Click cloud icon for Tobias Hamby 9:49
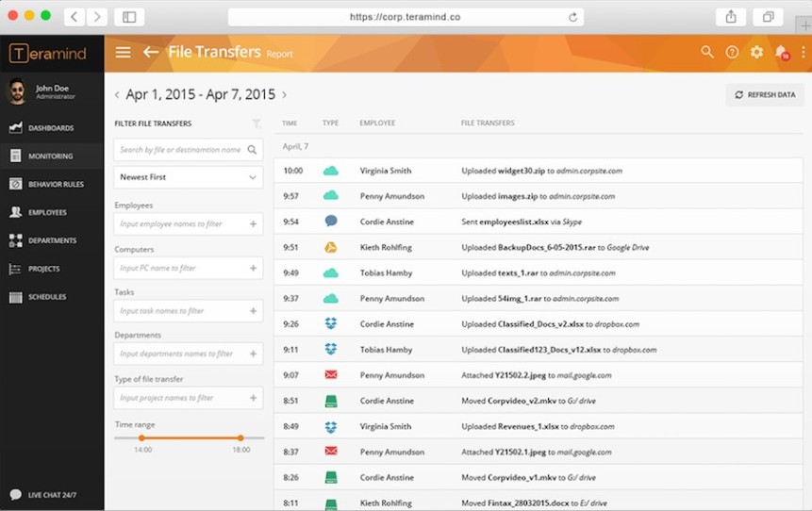Screen dimensions: 812x511 click(x=330, y=272)
